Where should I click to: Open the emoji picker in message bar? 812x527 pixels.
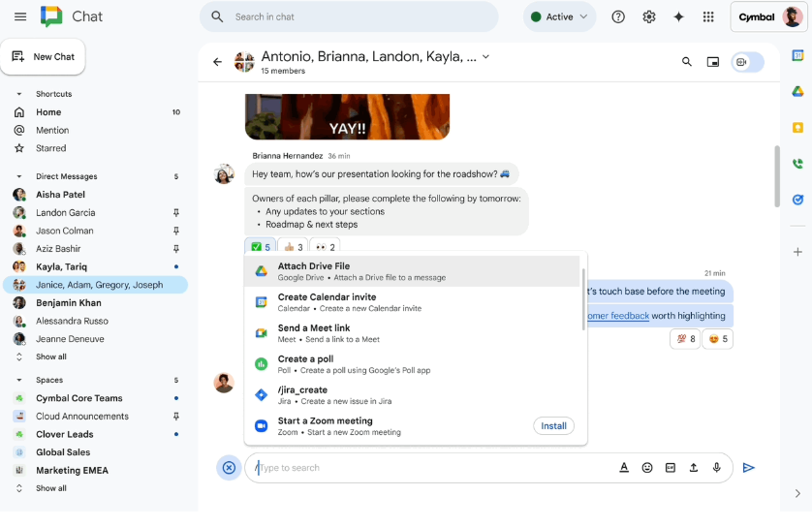(x=647, y=468)
